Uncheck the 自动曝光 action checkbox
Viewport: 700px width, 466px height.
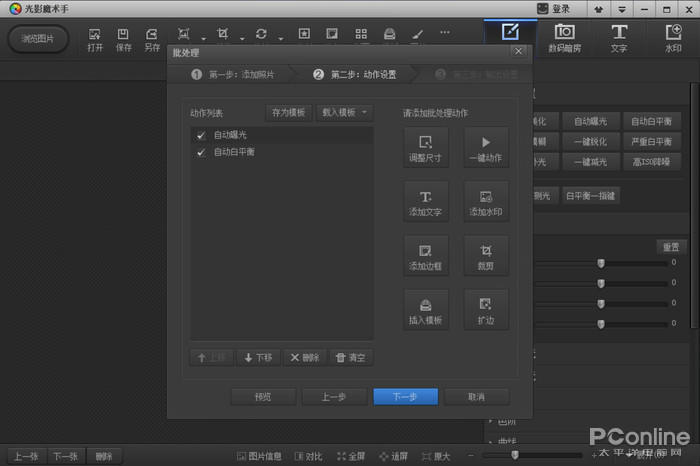[x=201, y=135]
